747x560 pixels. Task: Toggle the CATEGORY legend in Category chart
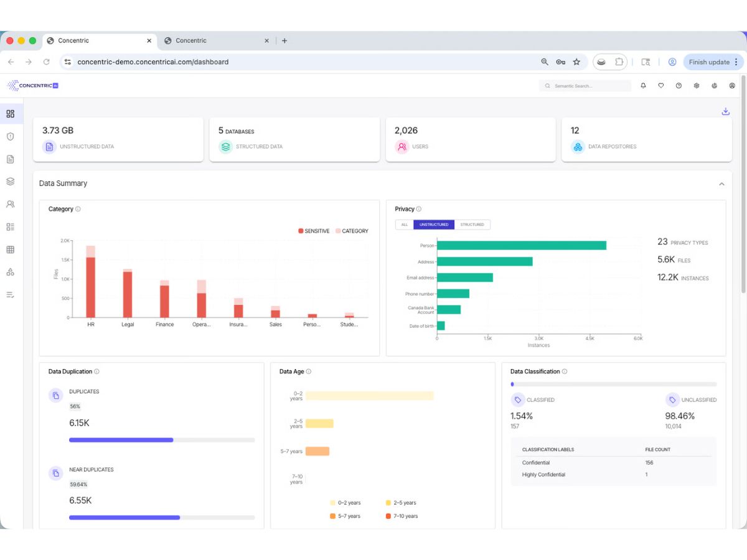(x=352, y=231)
